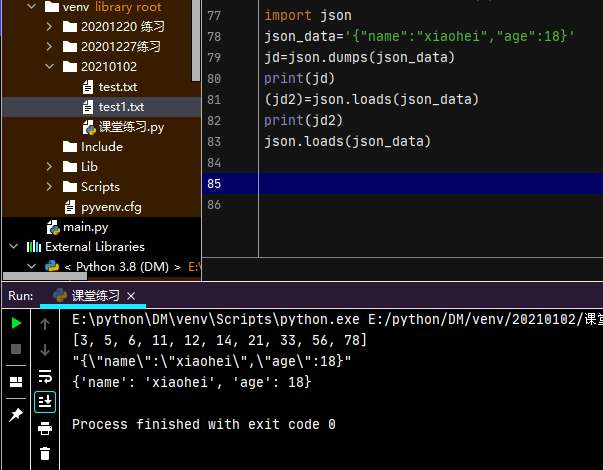Rerun the script with the green play icon
The height and width of the screenshot is (470, 603).
coord(16,324)
